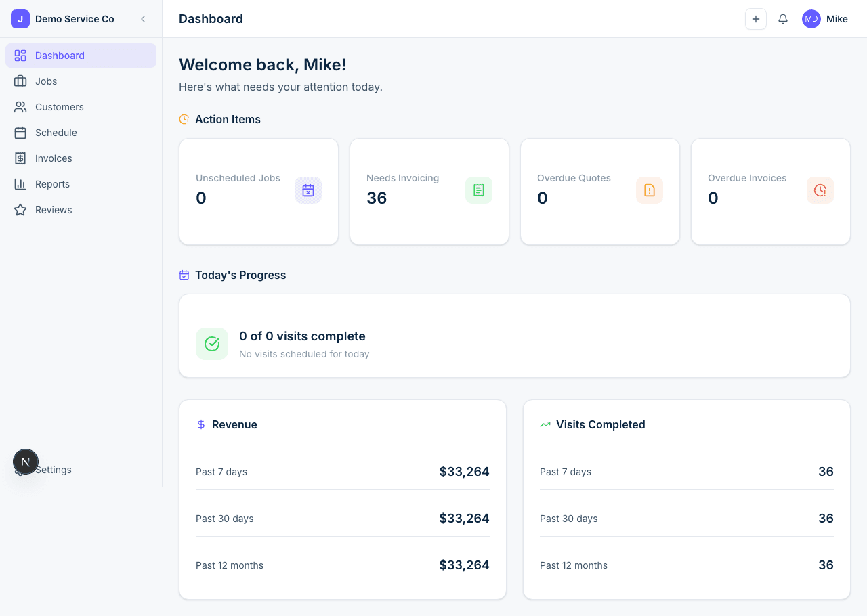Click the Demo Service Co company name
Image resolution: width=867 pixels, height=616 pixels.
75,19
